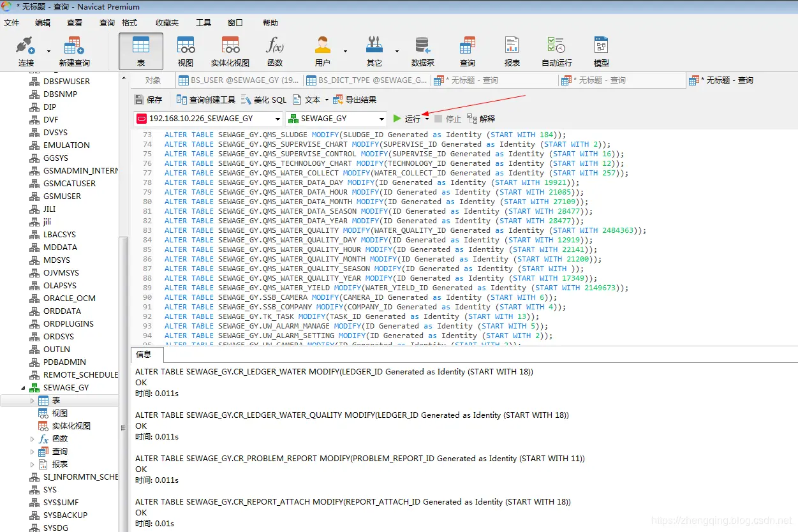Open the Window (窗口) menu
Viewport: 798px width, 532px height.
[x=235, y=22]
